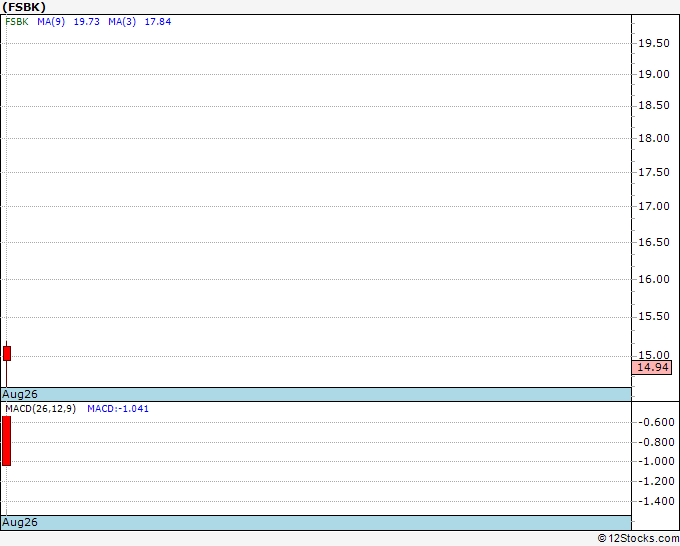Click the red MACD histogram bar
The height and width of the screenshot is (546, 680).
pyautogui.click(x=7, y=441)
